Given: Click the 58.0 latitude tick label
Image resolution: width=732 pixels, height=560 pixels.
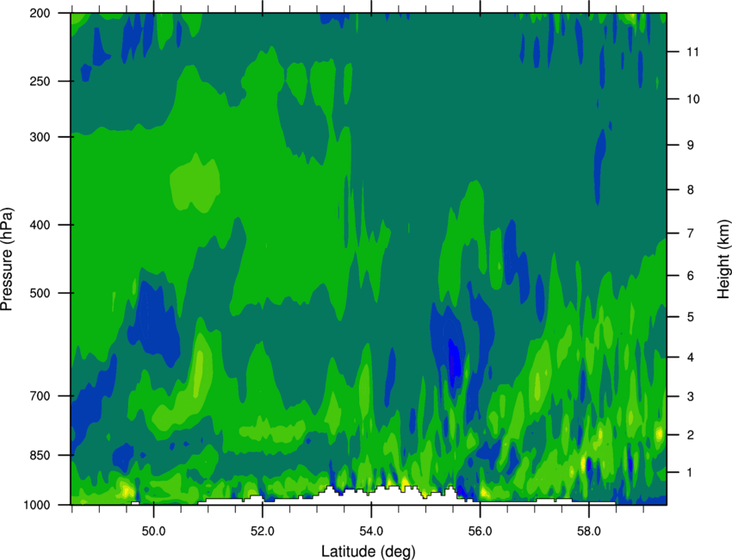Looking at the screenshot, I should [589, 532].
